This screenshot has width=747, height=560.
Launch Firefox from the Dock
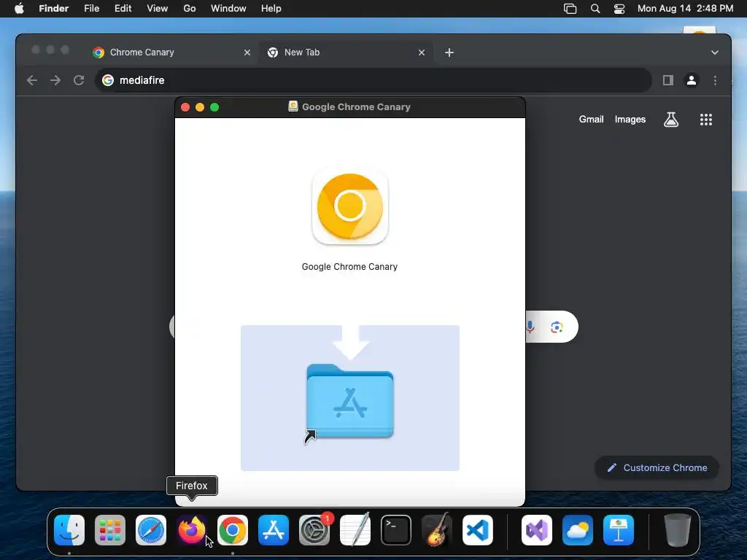click(192, 530)
